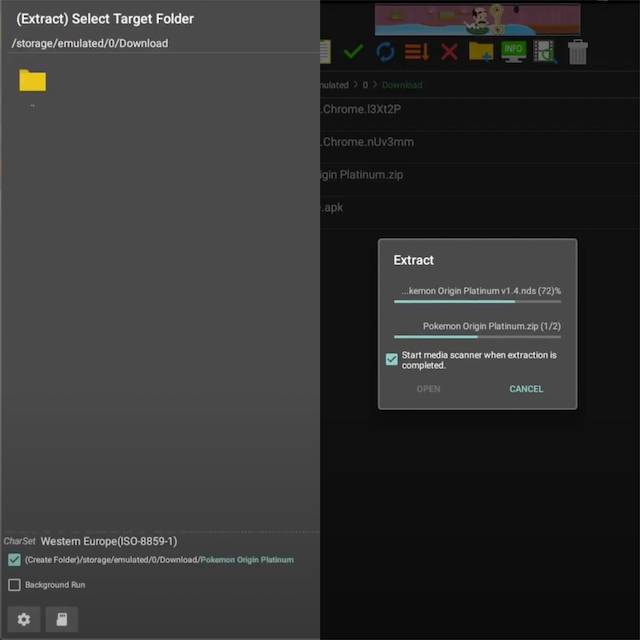Click the file extraction progress bar
640x640 pixels.
coord(477,302)
